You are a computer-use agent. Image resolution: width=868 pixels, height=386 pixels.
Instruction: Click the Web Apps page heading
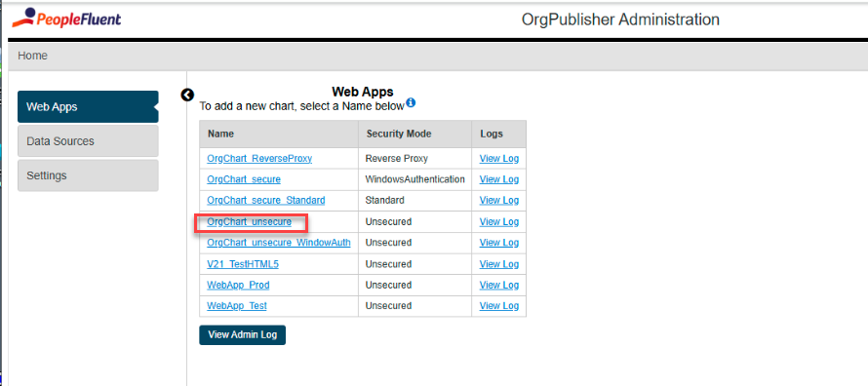point(363,92)
